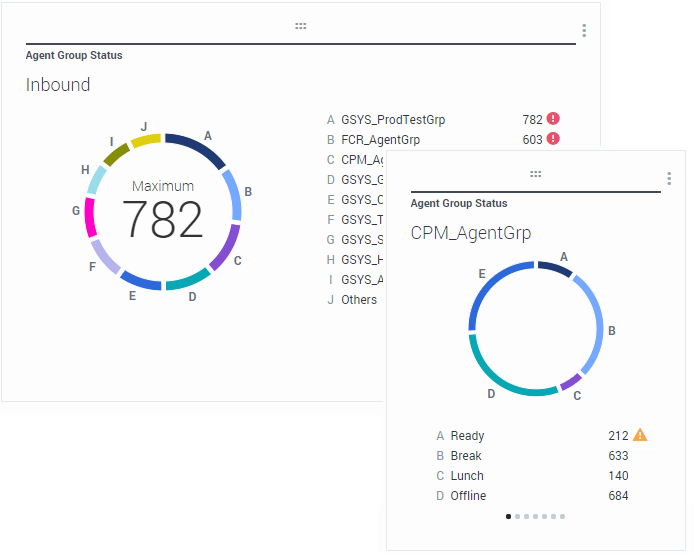
Task: Select the Lunch status row
Action: point(532,476)
